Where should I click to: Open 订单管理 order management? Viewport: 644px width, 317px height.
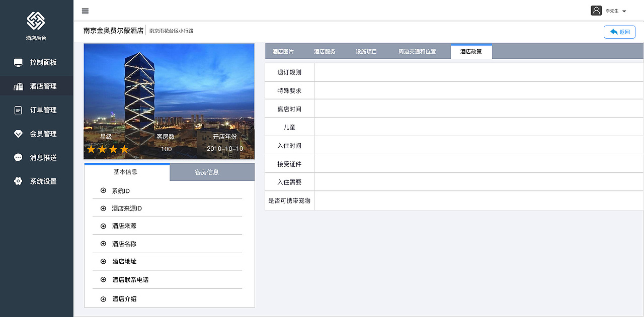pos(36,110)
